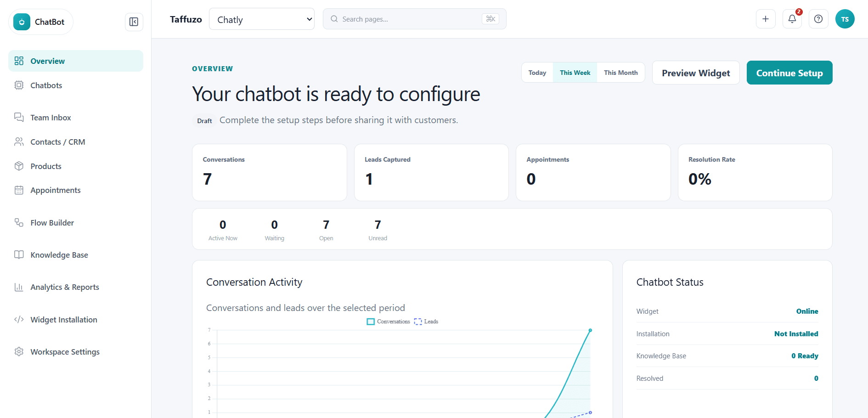868x418 pixels.
Task: Click the Widget Installation code icon
Action: (19, 319)
